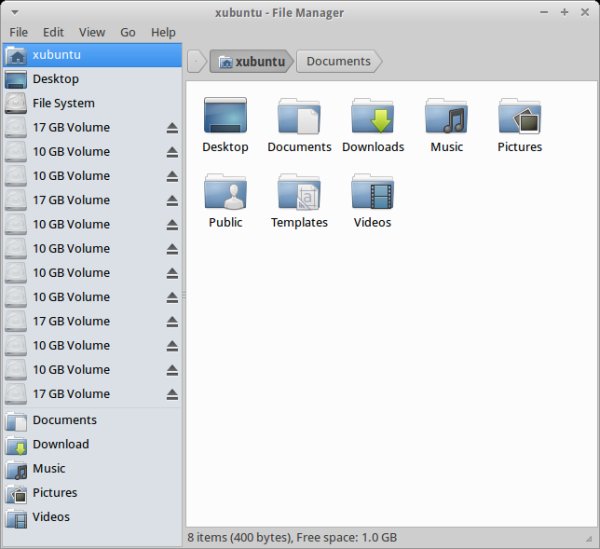The width and height of the screenshot is (600, 549).
Task: Click the Videos bookmark icon in sidebar
Action: click(x=16, y=518)
